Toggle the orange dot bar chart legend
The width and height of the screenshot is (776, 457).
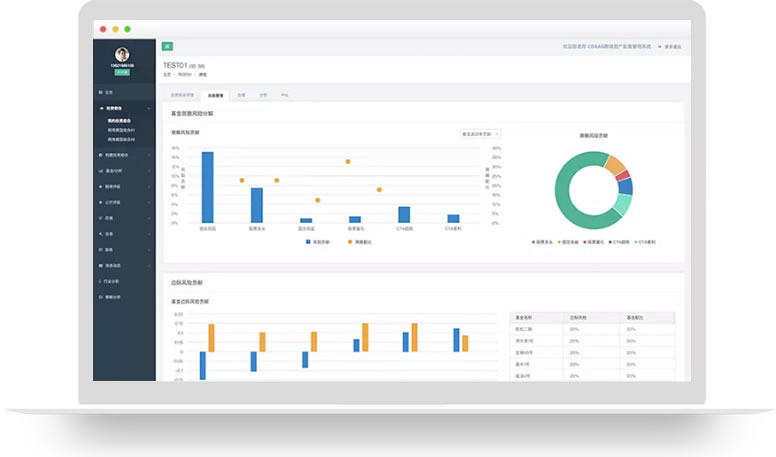point(360,242)
